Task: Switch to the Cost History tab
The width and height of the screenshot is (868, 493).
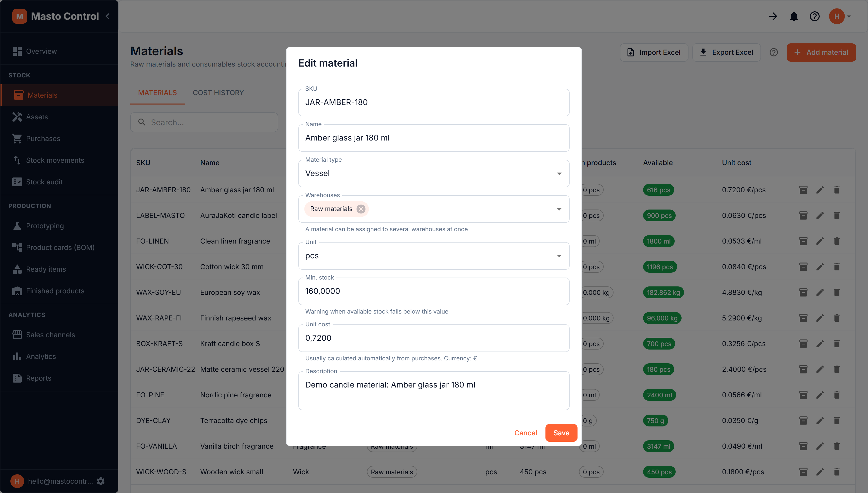Action: coord(218,93)
